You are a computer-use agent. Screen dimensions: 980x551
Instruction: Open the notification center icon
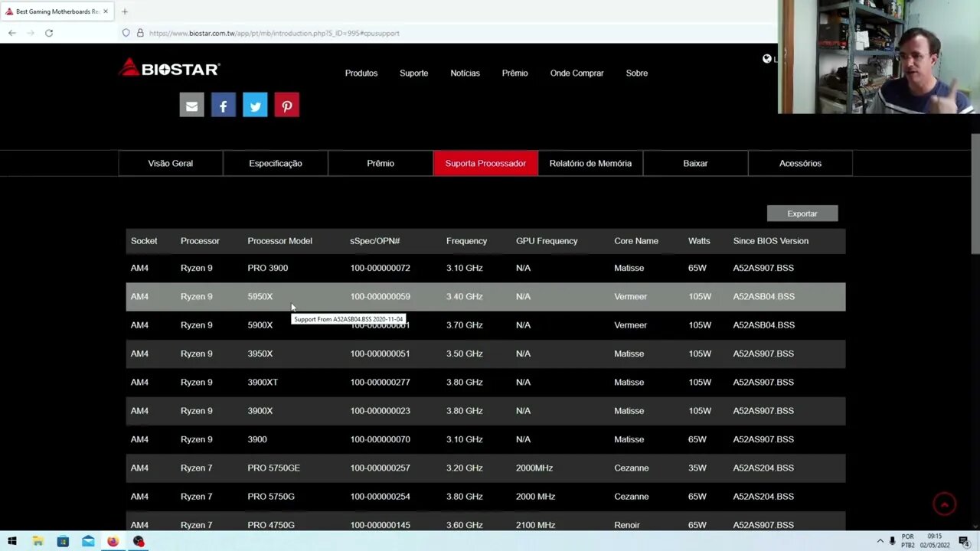click(x=964, y=541)
